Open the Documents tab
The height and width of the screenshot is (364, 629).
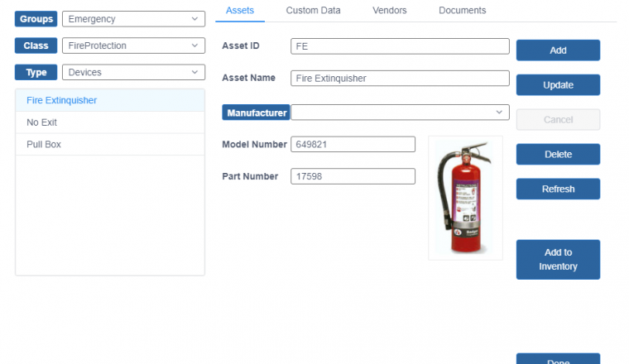tap(462, 11)
